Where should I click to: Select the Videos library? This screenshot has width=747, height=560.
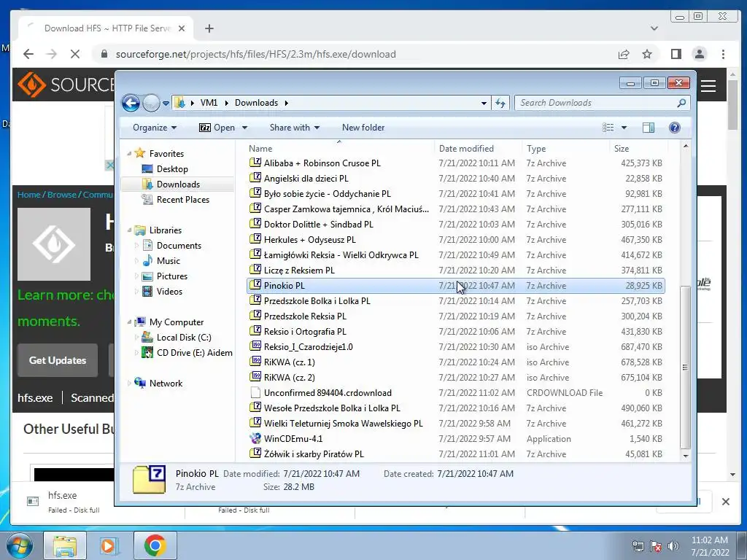[x=169, y=292]
